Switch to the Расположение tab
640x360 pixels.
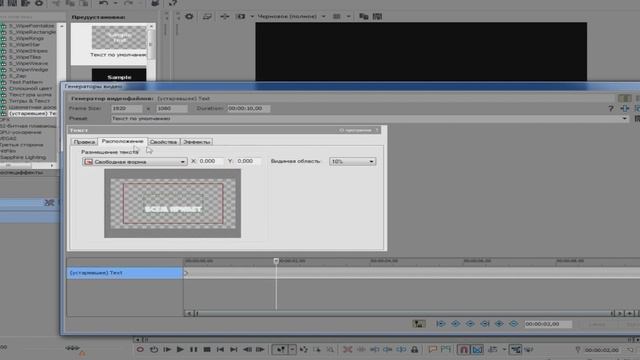coord(122,141)
